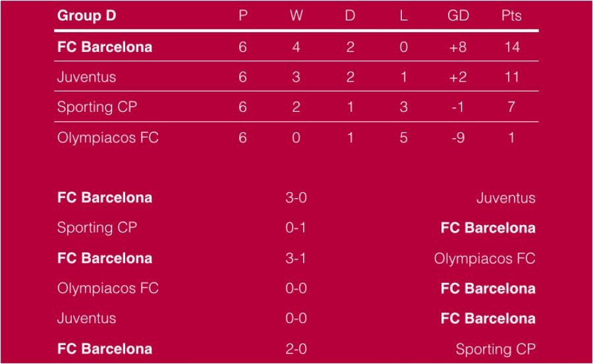Click the GD column header
The width and height of the screenshot is (593, 364).
click(458, 16)
